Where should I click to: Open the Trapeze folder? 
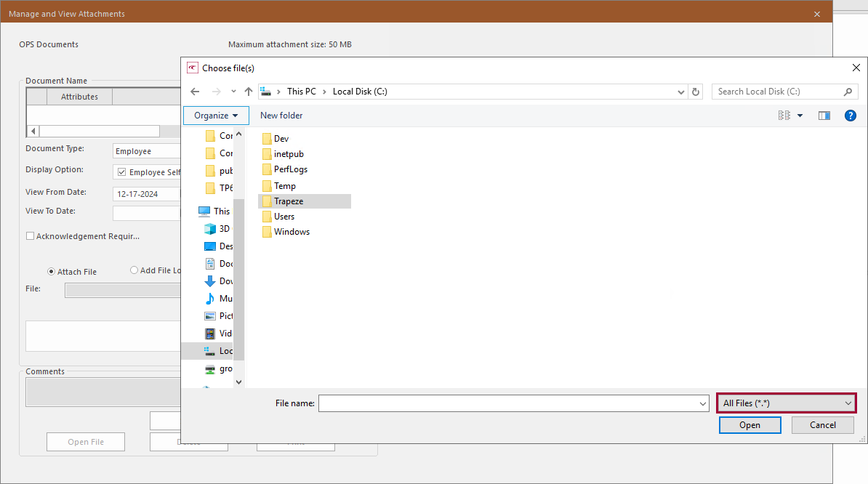tap(288, 201)
